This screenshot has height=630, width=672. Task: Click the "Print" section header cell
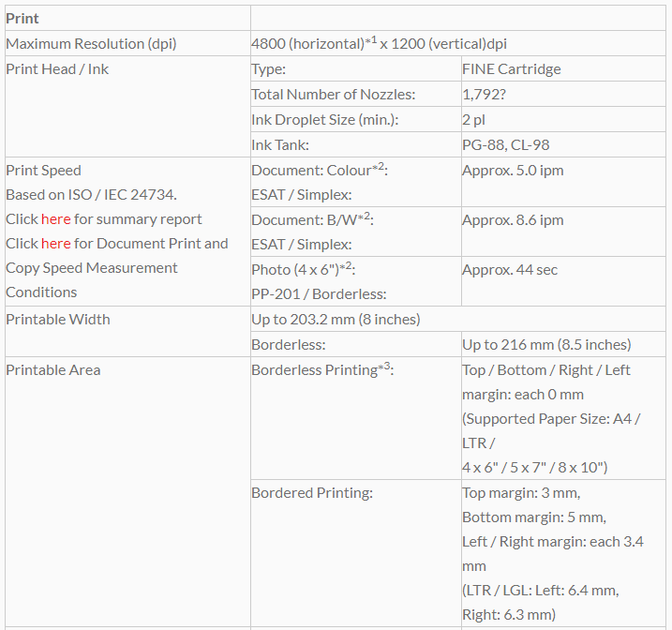point(22,18)
